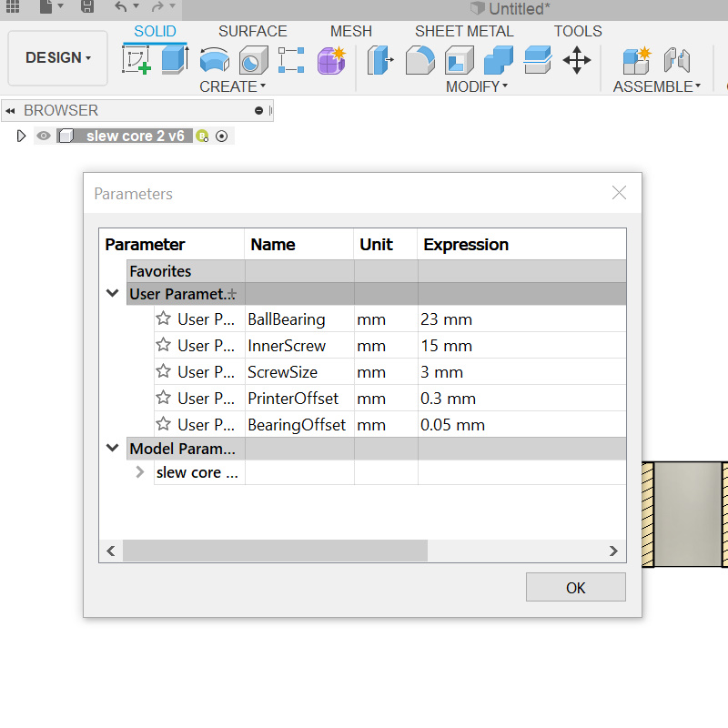Viewport: 728px width, 728px height.
Task: Expand the slew core model parameters row
Action: click(140, 471)
